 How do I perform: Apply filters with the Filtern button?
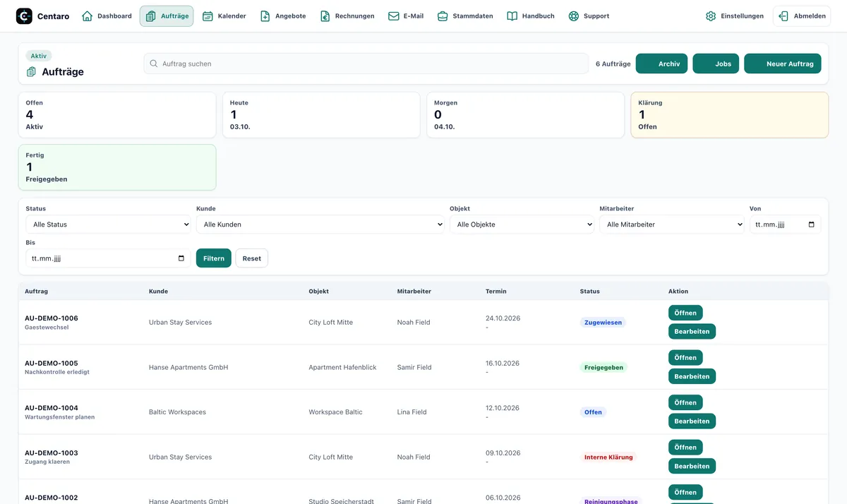pos(214,258)
